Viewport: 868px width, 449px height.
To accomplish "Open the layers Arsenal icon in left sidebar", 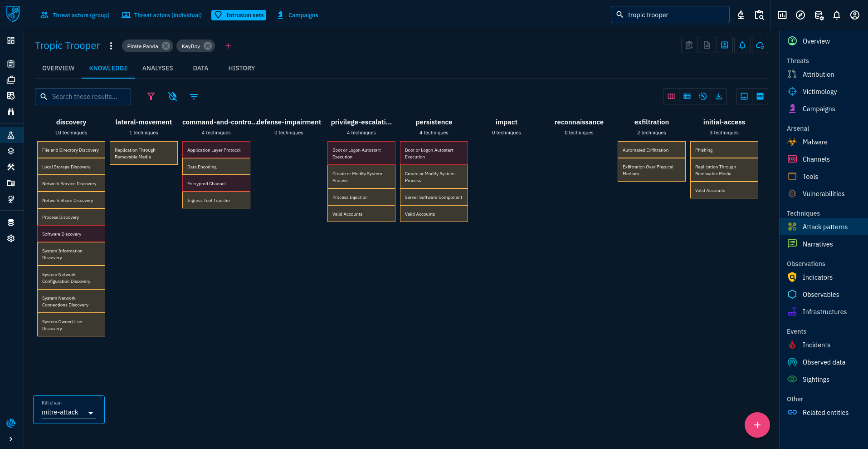I will (11, 151).
